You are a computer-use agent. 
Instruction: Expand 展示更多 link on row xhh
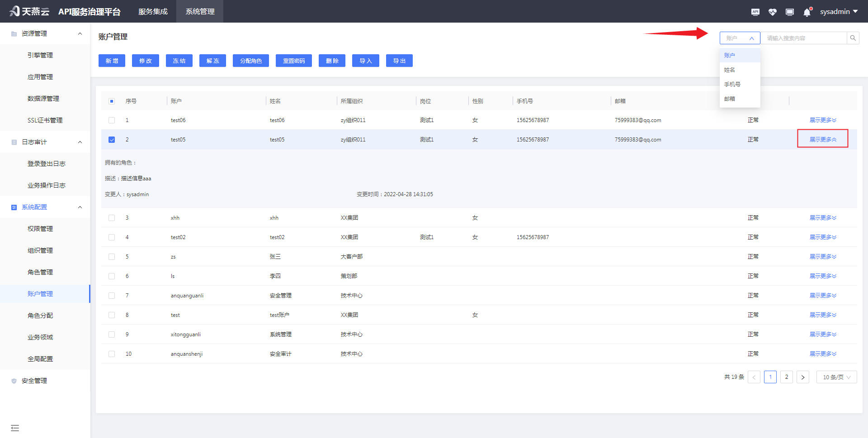coord(822,217)
